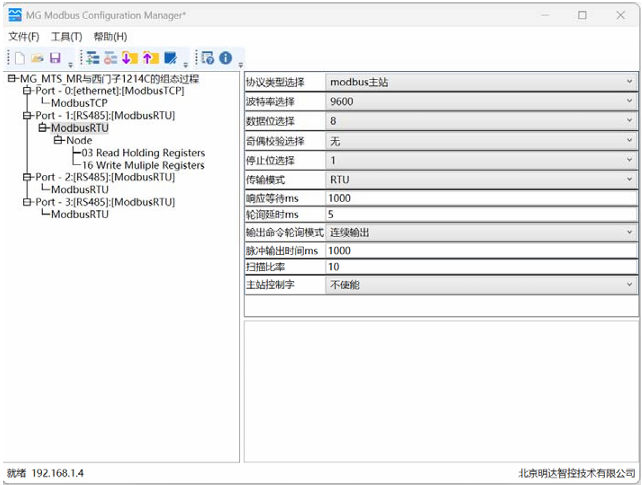
Task: Open the 波特率选择 9600 dropdown
Action: (x=481, y=101)
